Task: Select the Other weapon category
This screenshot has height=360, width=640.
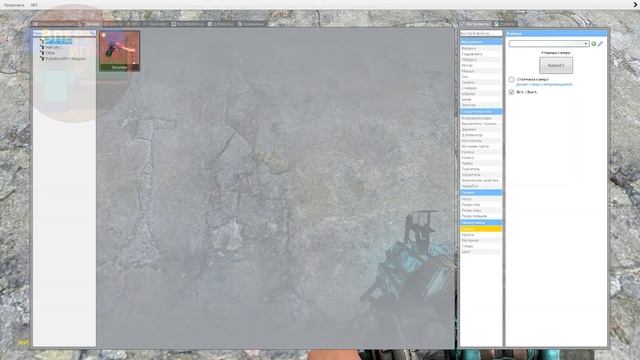Action: coord(50,53)
